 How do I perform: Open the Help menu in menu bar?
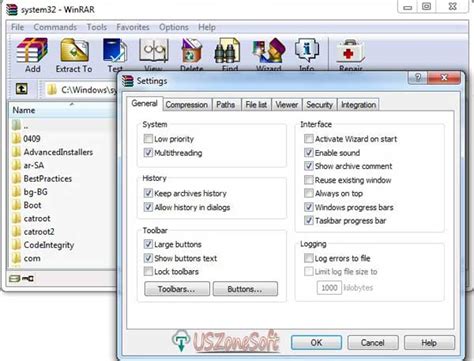point(207,27)
